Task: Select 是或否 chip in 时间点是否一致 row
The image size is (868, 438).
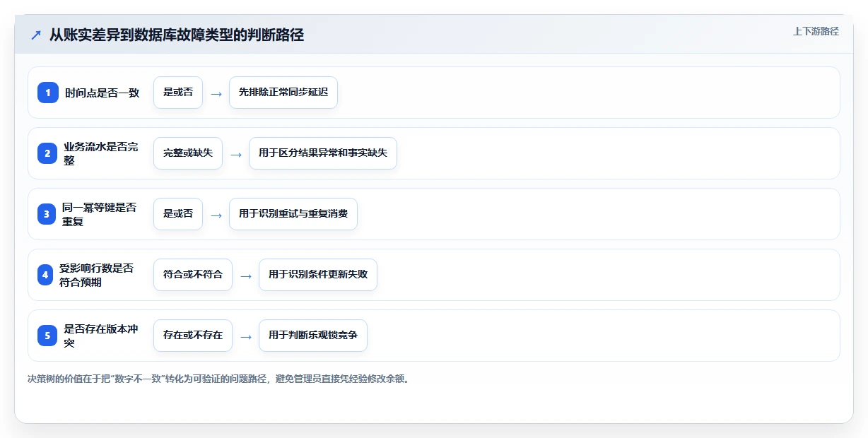Action: point(178,93)
